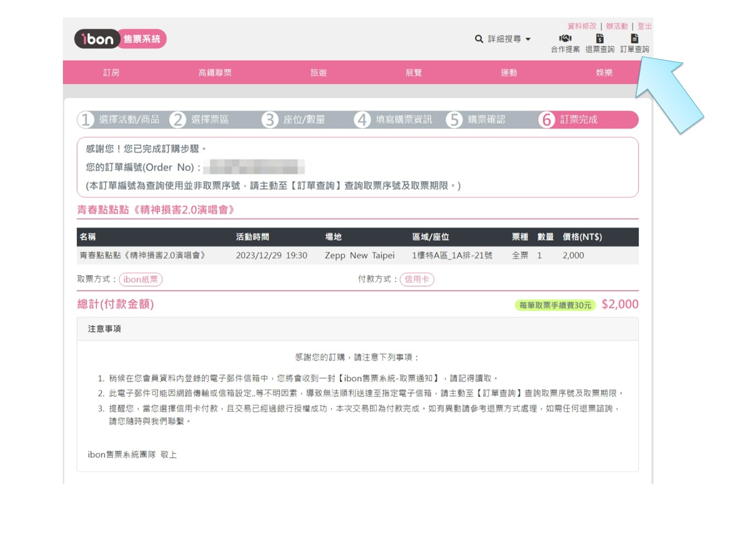Click the 合作提案 handshake icon
Viewport: 747px width, 560px height.
pos(565,38)
